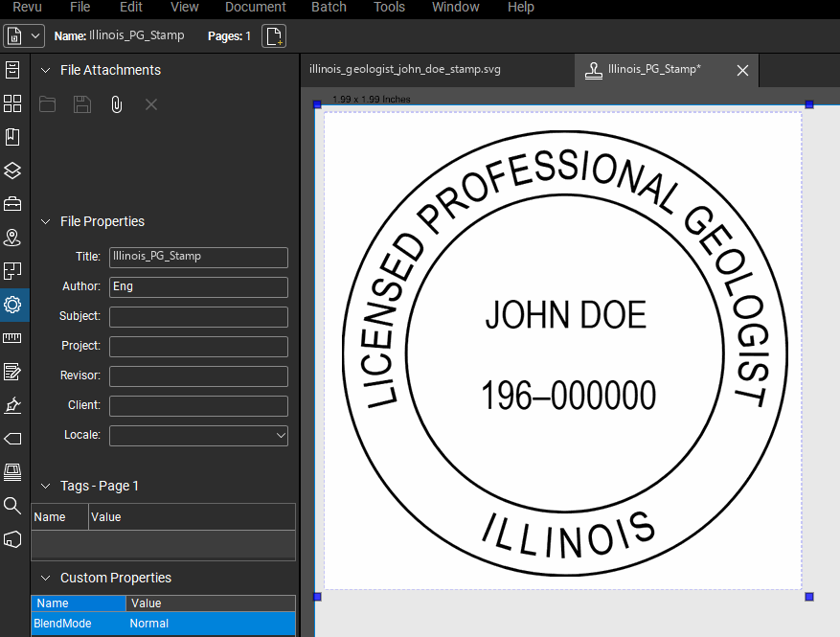Click the open attachment folder icon
Screen dimensions: 840x637
click(x=47, y=104)
